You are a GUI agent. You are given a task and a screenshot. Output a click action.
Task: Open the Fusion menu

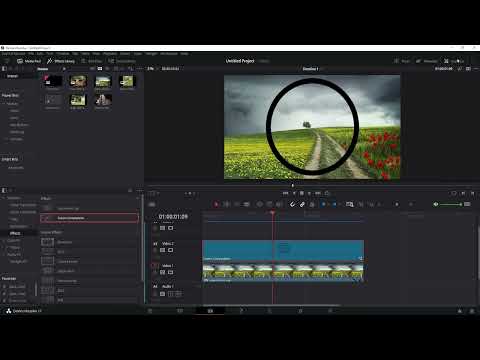click(125, 53)
